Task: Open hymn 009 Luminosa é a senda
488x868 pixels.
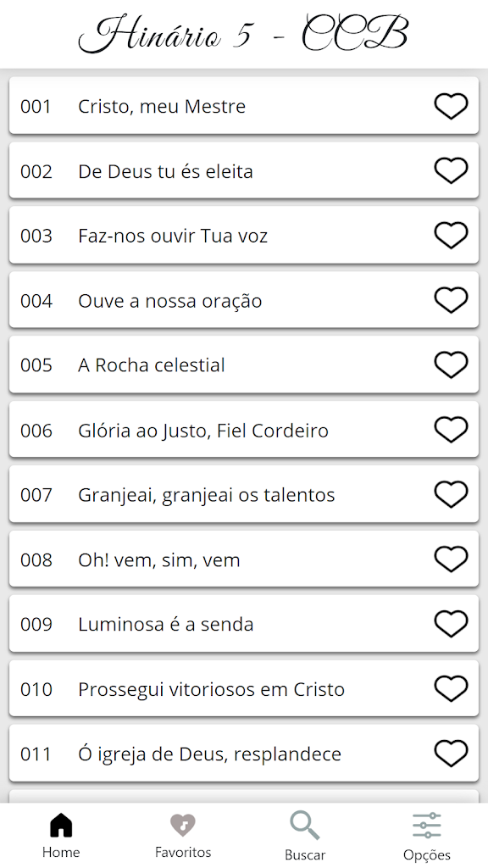Action: tap(244, 624)
